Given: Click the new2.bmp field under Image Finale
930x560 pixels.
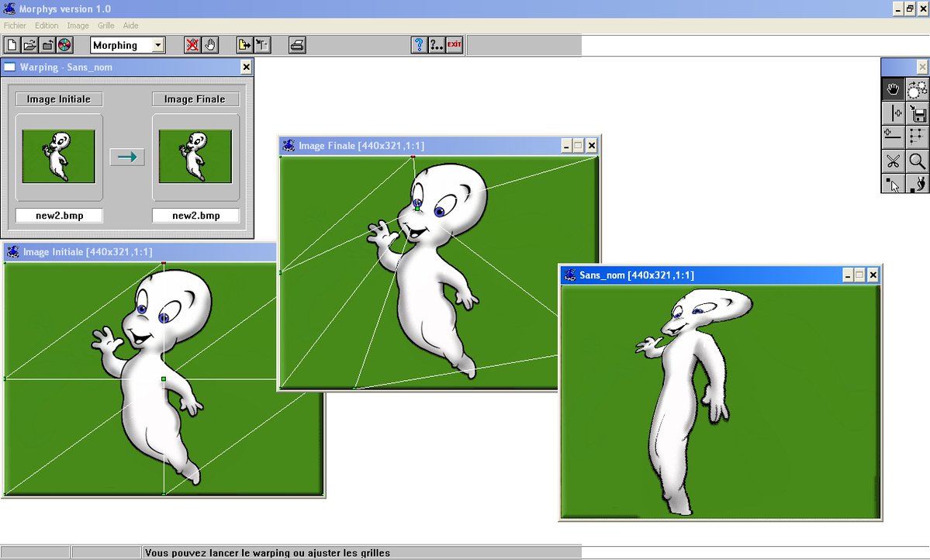Looking at the screenshot, I should (x=195, y=216).
